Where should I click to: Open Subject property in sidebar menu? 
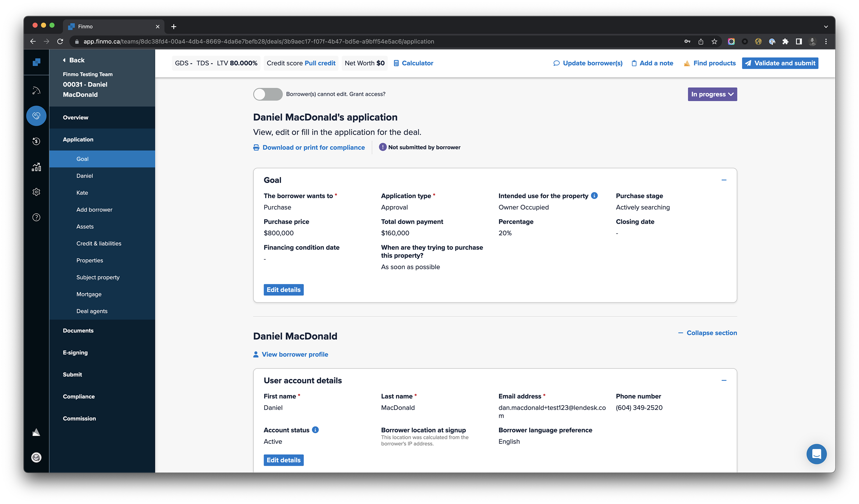tap(98, 277)
